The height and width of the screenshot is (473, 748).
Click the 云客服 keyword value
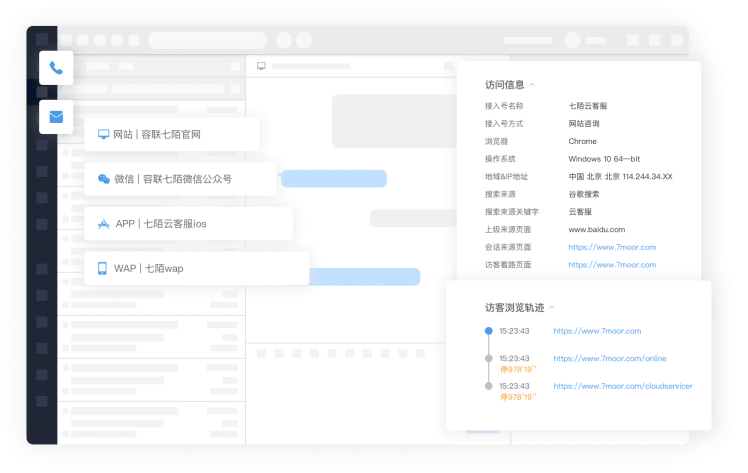[580, 212]
